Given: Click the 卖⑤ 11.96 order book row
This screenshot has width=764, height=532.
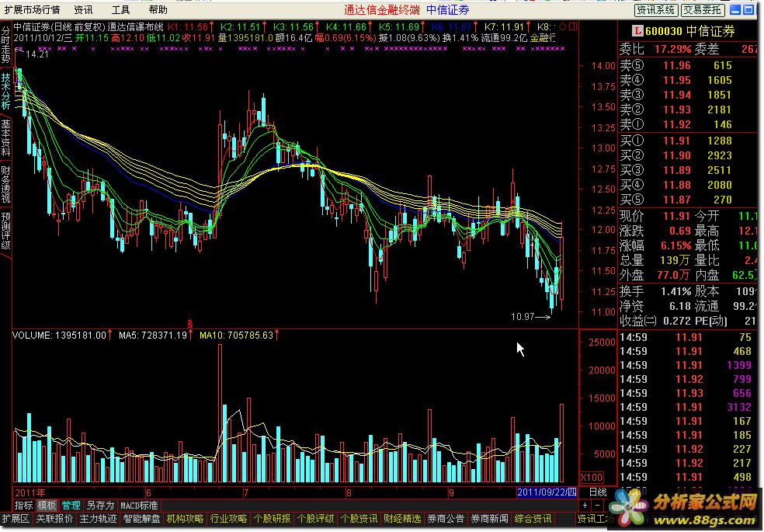Looking at the screenshot, I should click(x=688, y=65).
